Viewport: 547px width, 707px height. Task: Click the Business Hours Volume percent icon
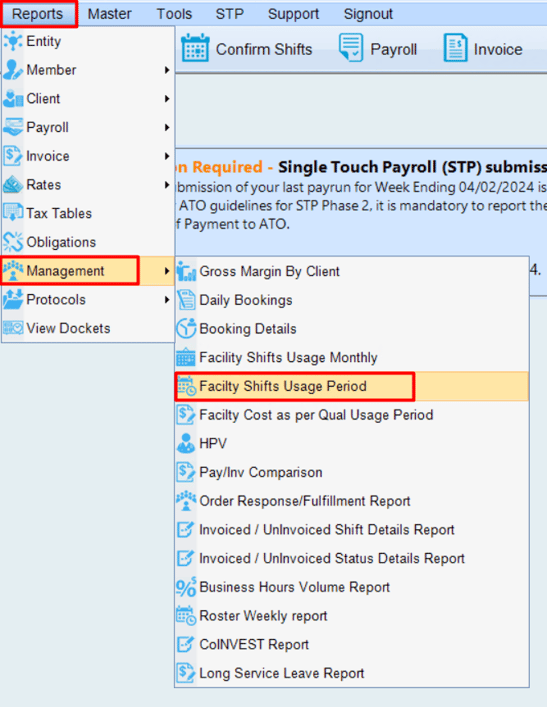(186, 587)
